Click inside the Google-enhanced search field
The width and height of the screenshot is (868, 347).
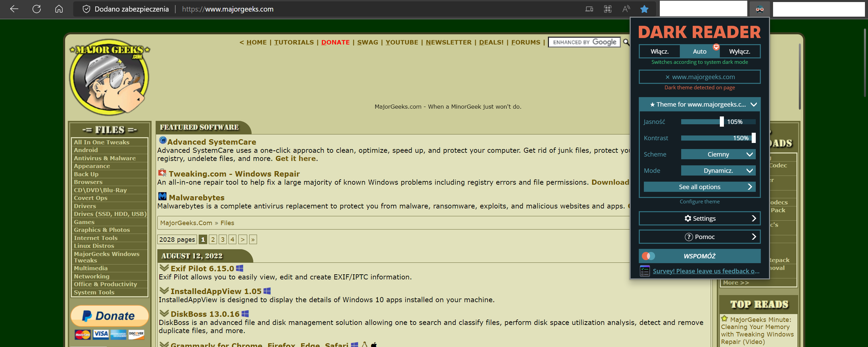(584, 42)
